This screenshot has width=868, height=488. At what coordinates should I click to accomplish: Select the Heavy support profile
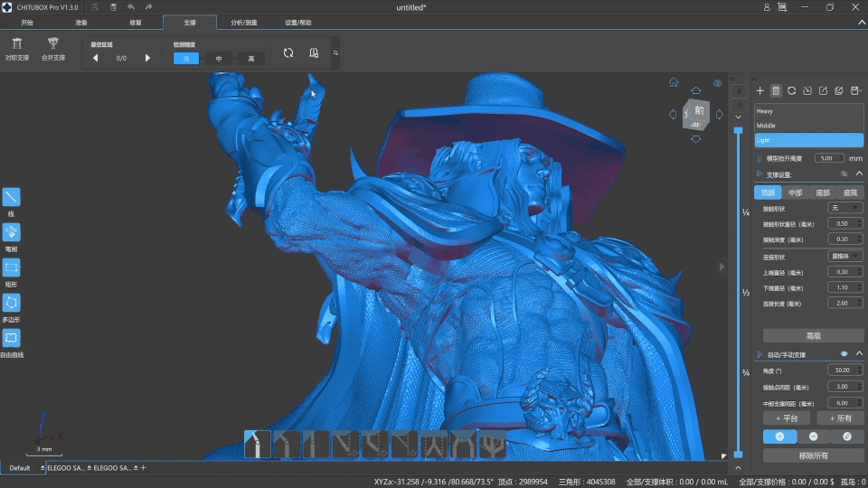click(x=808, y=110)
